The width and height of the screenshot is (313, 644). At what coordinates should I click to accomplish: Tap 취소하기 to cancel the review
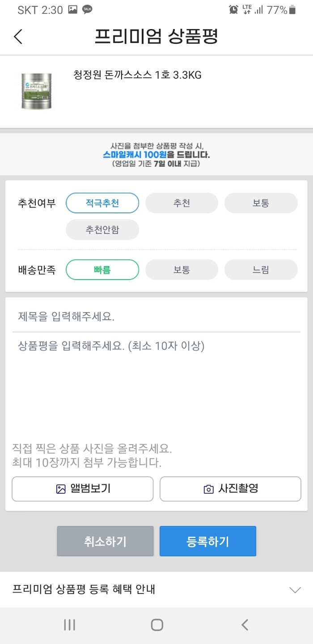click(x=105, y=541)
